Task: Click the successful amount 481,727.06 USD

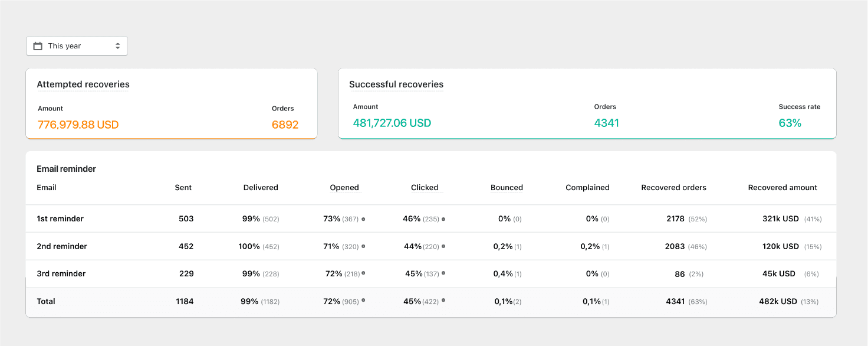Action: coord(392,123)
